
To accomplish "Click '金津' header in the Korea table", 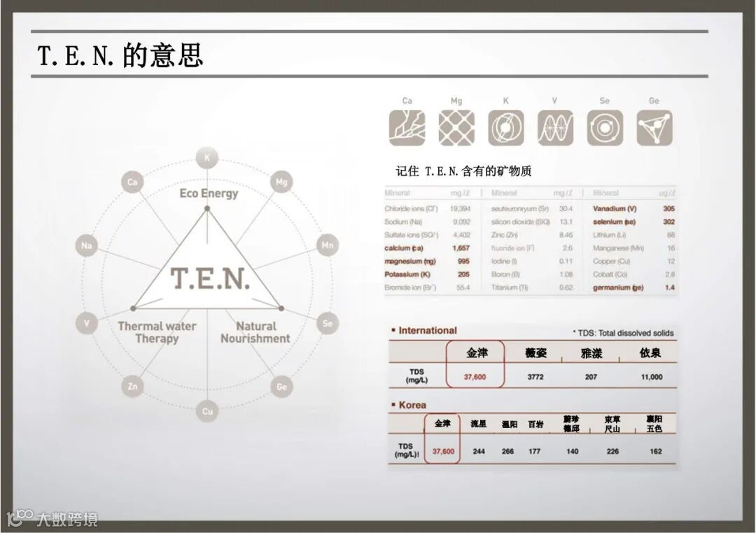I will click(442, 424).
